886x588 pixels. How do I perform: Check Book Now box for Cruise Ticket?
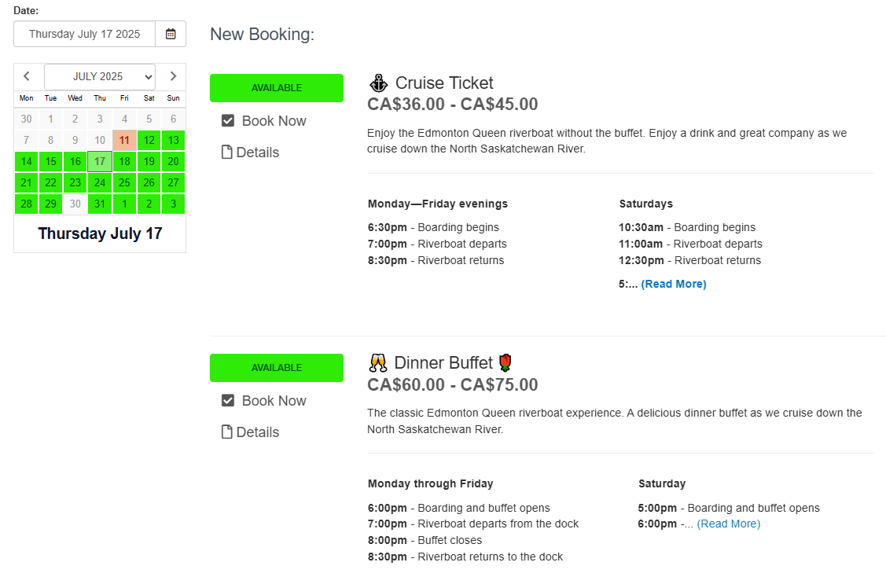click(228, 121)
